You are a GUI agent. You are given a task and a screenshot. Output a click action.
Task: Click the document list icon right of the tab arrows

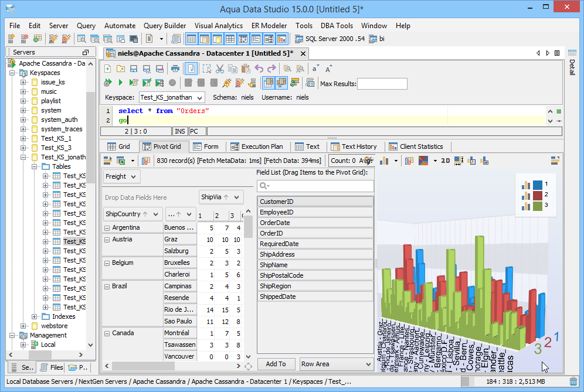(x=557, y=53)
